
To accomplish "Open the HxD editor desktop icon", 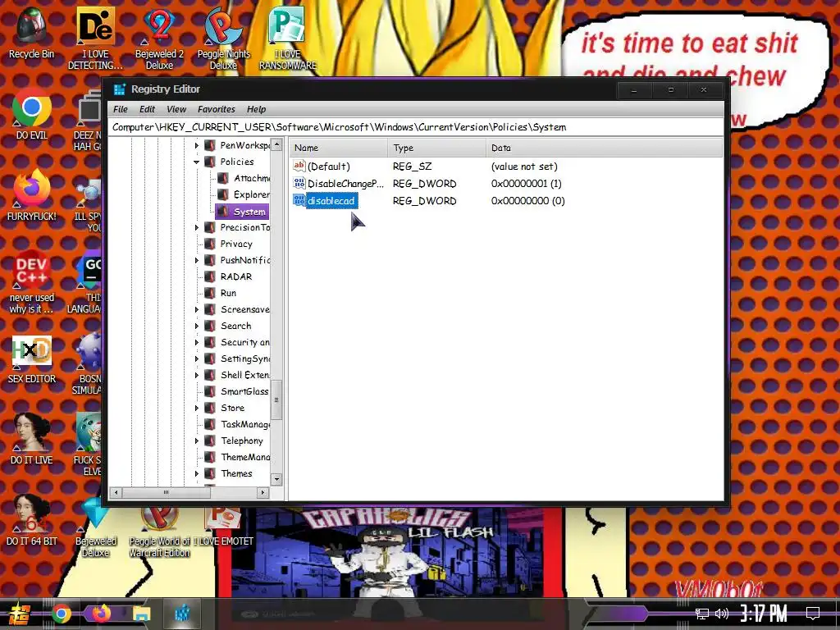I will pyautogui.click(x=32, y=359).
